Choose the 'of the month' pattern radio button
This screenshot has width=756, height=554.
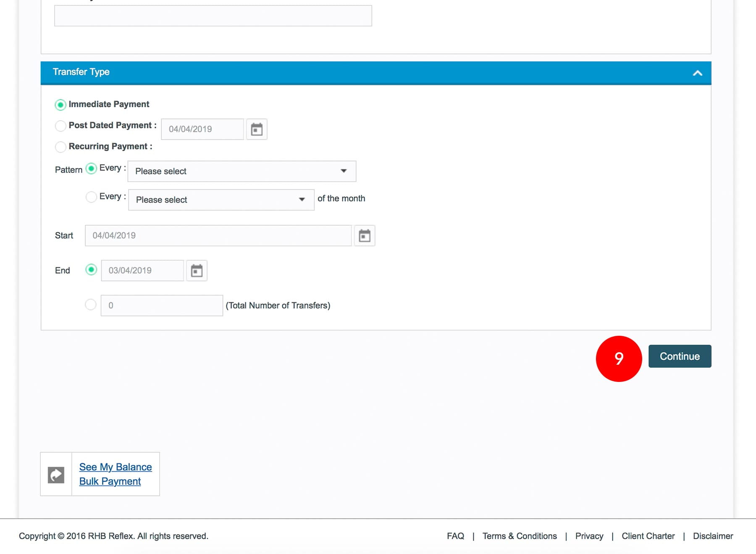click(x=91, y=197)
